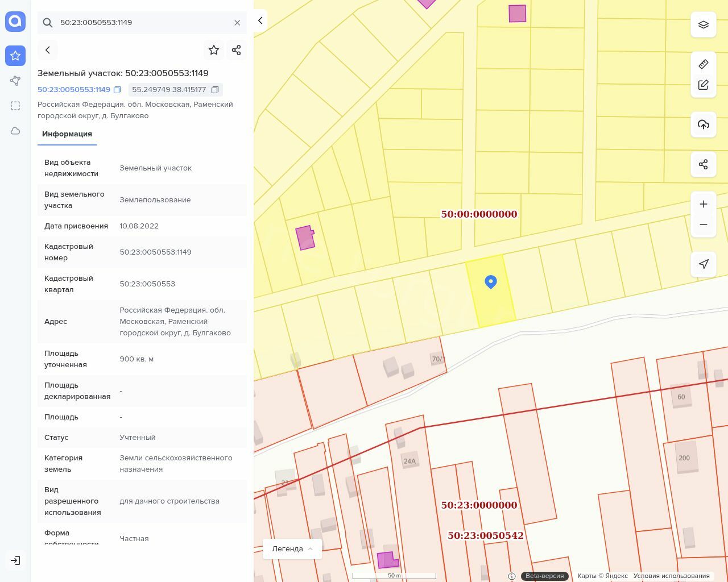Zoom in on the map
This screenshot has height=582, width=728.
[x=703, y=204]
